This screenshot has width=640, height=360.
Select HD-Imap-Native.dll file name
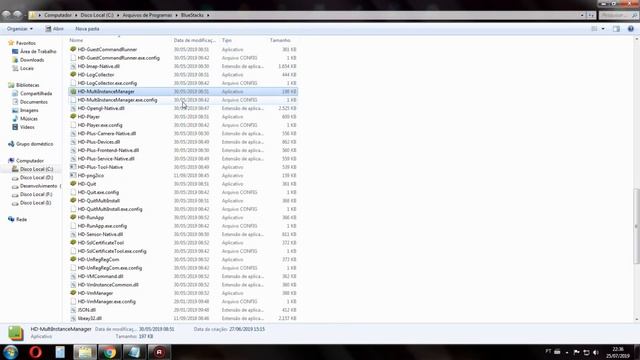(x=98, y=66)
